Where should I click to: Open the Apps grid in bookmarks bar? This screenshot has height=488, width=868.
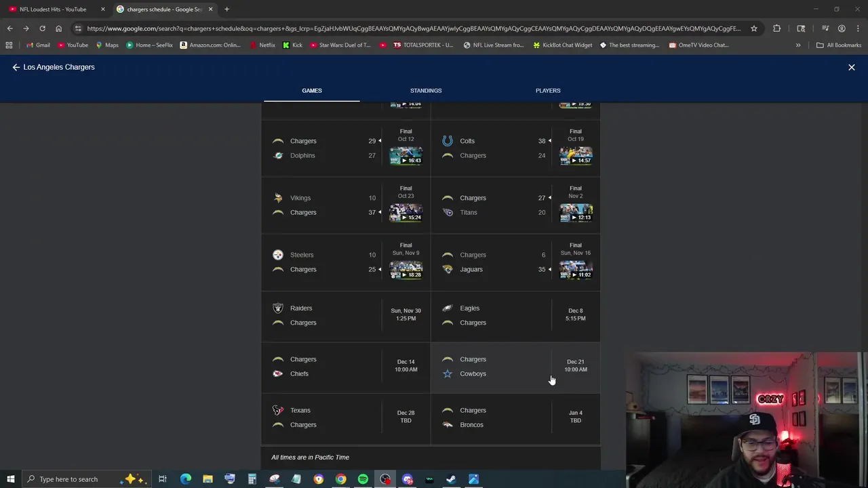(x=9, y=45)
